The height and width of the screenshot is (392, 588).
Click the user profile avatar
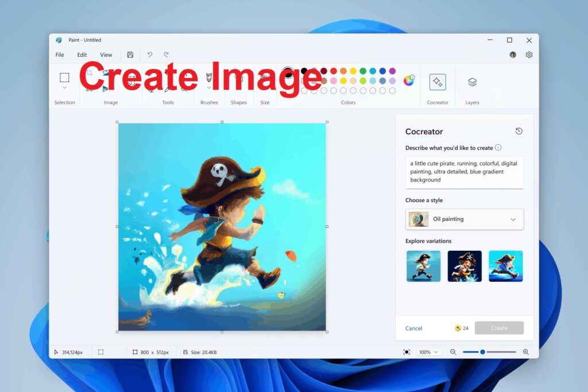pyautogui.click(x=513, y=55)
